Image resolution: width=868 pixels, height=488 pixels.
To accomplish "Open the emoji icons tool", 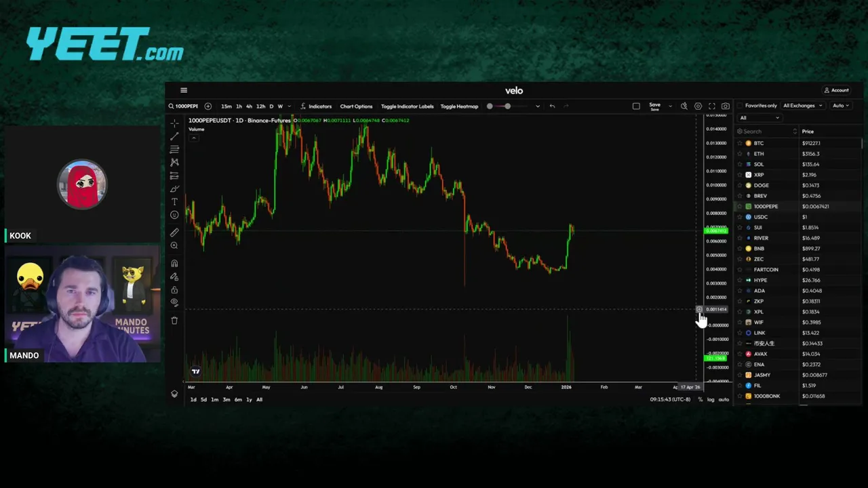I will (x=174, y=215).
